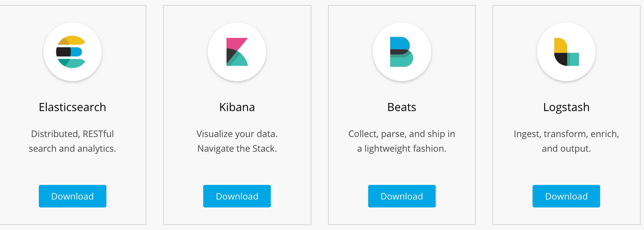Click the Kibana logo icon
644x230 pixels.
click(x=237, y=52)
